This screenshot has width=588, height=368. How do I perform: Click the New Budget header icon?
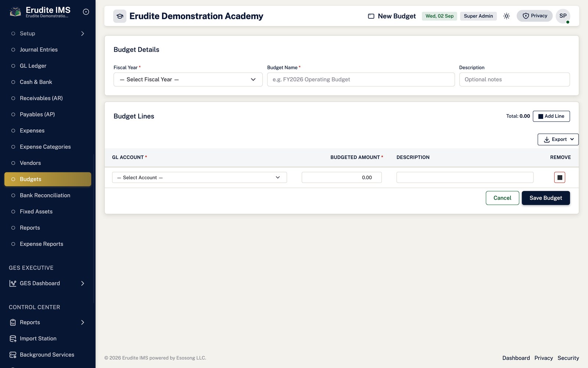371,16
